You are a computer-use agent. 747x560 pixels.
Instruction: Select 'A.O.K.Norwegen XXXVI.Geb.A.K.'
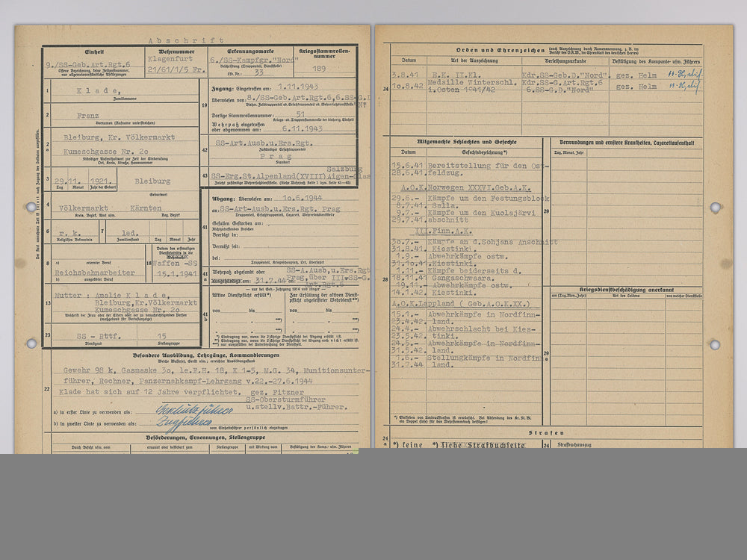[x=465, y=187]
